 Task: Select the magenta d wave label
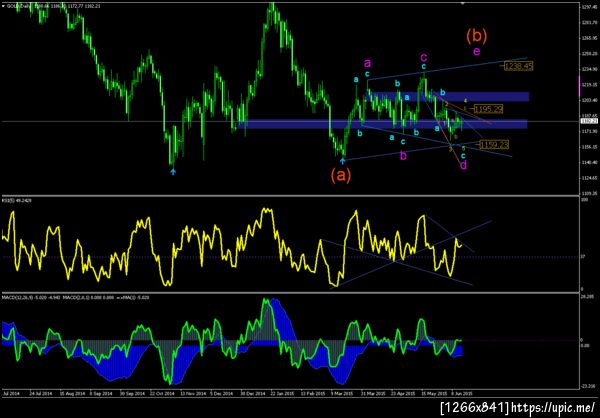(x=463, y=165)
